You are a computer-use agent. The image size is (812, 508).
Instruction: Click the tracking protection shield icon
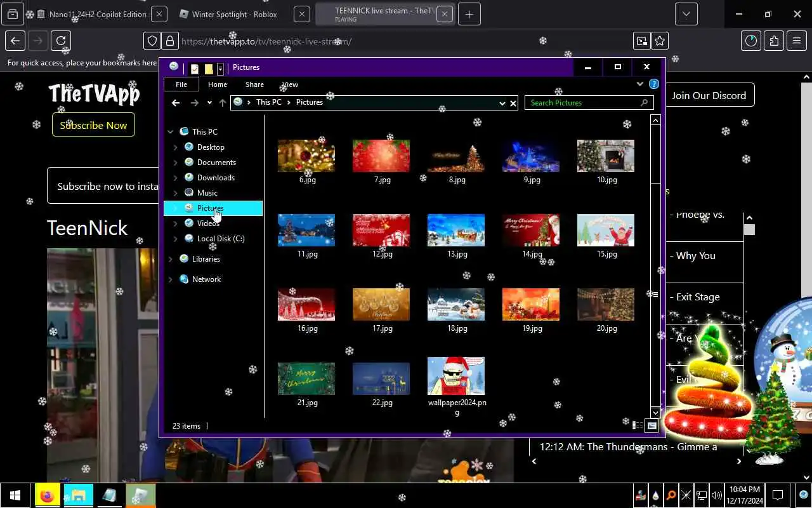pos(152,41)
